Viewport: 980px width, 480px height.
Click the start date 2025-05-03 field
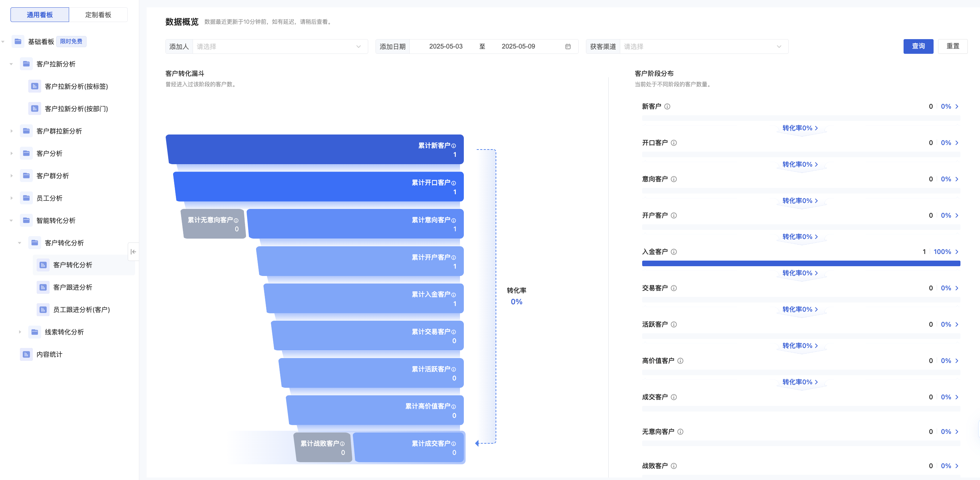pyautogui.click(x=445, y=46)
